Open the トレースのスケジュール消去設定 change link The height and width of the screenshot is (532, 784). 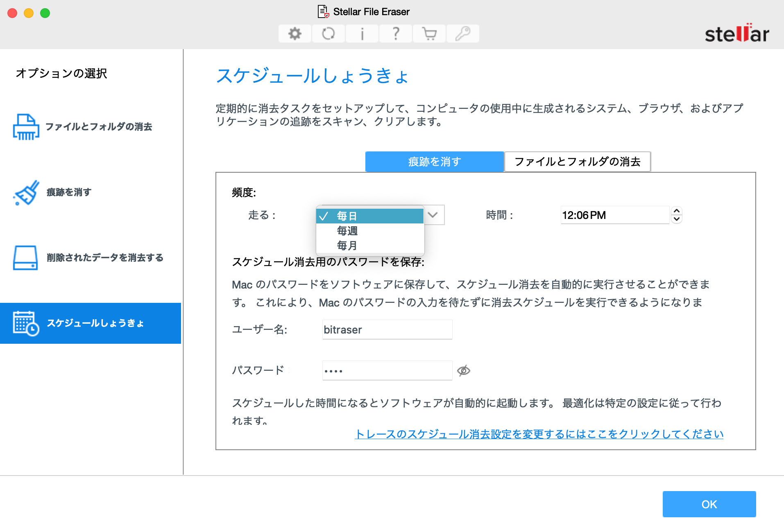click(539, 434)
